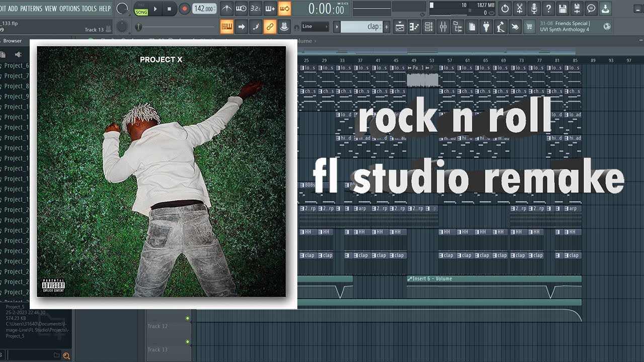Open pattern menu arrow left of clap
Image resolution: width=644 pixels, height=362 pixels.
[x=337, y=27]
